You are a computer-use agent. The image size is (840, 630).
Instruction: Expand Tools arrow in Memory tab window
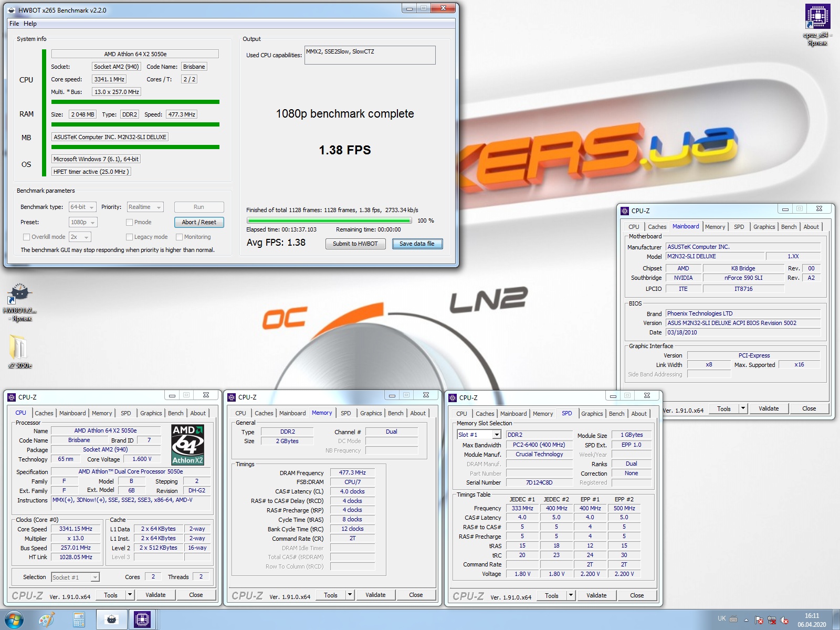point(350,595)
